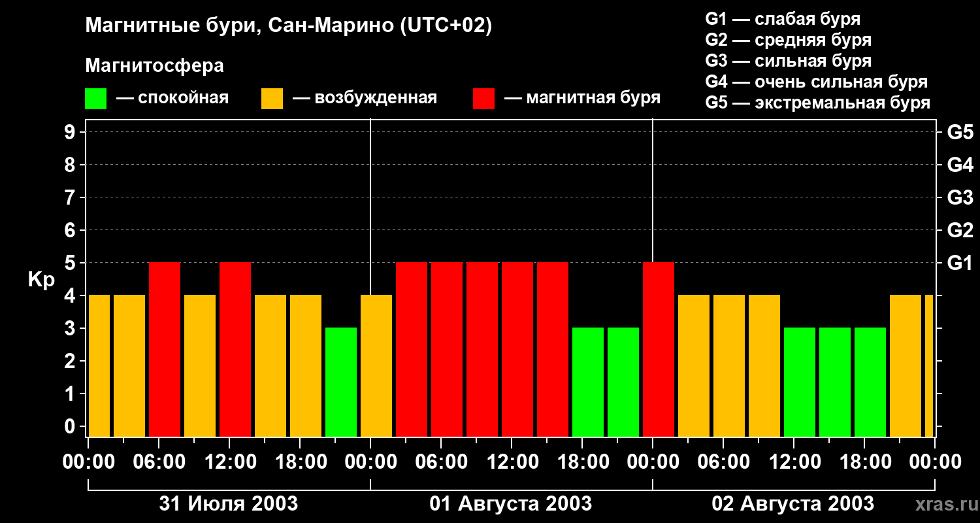This screenshot has width=980, height=523.
Task: Click the 'Kp' axis title
Action: click(41, 280)
